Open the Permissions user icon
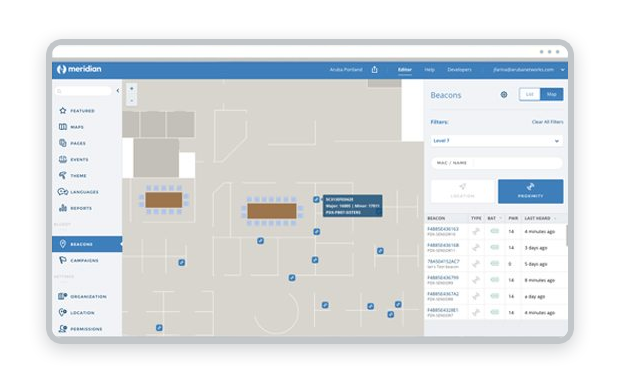This screenshot has width=620, height=382. click(62, 329)
